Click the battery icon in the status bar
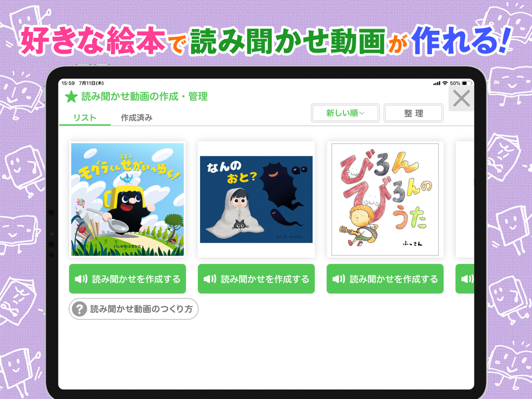This screenshot has width=532, height=399. 467,83
